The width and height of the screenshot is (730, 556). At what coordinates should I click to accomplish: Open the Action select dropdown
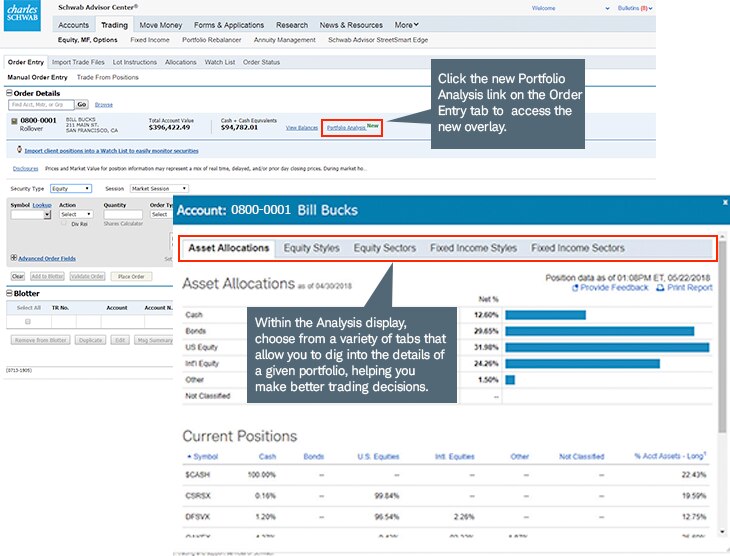tap(76, 214)
